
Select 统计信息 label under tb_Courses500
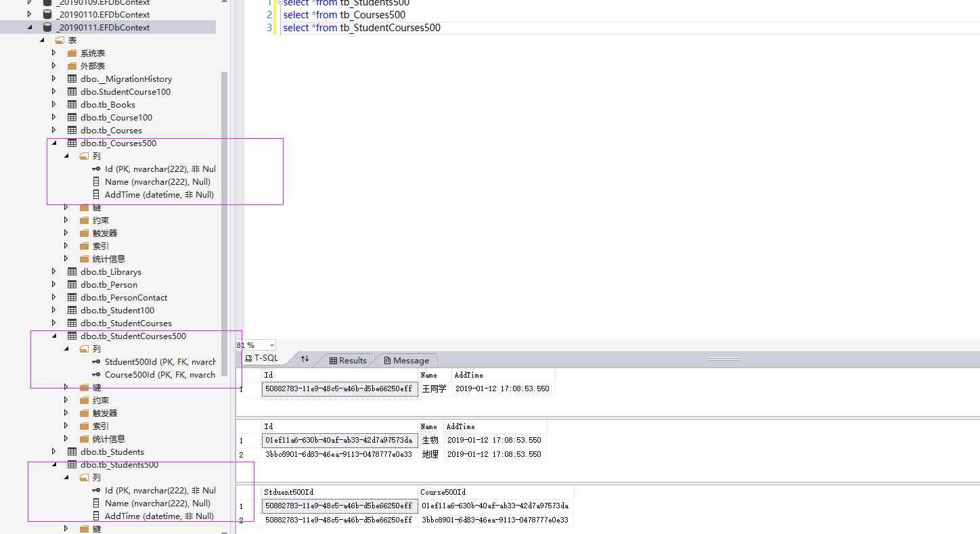click(x=109, y=259)
